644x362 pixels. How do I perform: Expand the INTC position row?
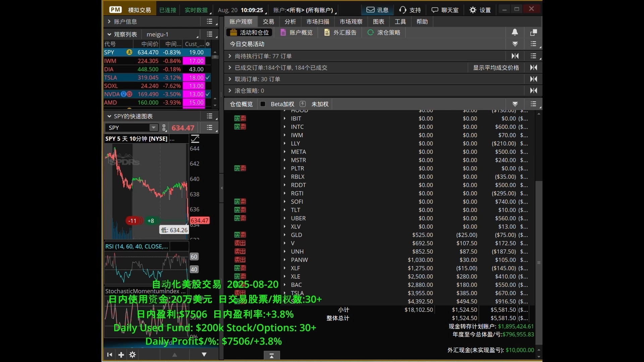click(285, 127)
